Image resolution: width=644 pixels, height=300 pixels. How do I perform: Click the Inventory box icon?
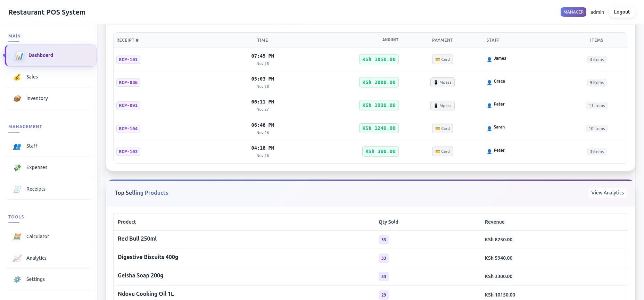tap(17, 99)
